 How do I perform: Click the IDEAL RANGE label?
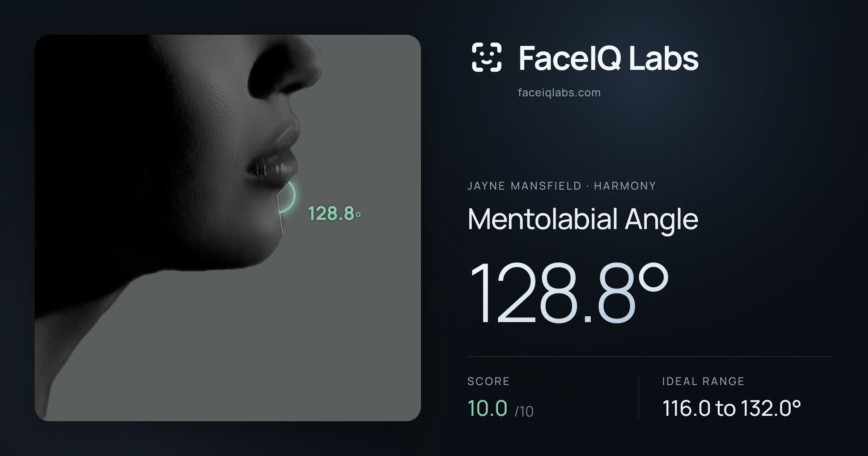[x=703, y=381]
